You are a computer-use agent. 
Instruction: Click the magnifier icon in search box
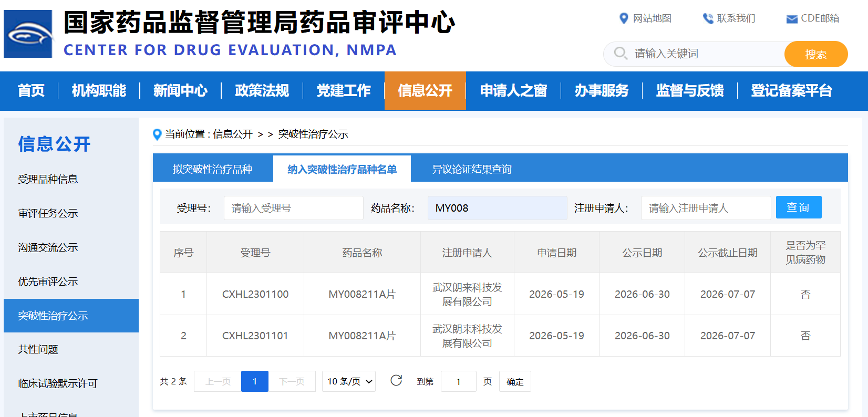621,53
